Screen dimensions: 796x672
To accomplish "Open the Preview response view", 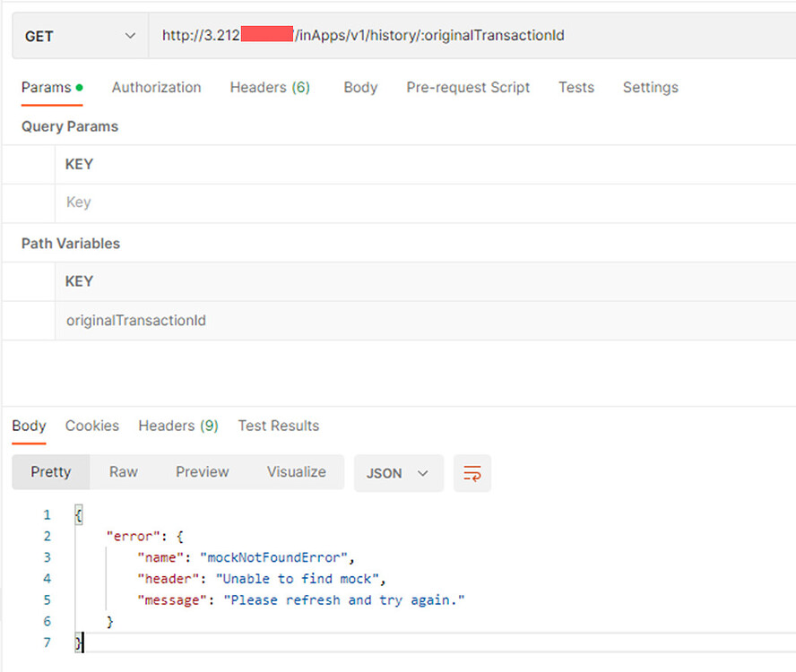I will coord(202,471).
